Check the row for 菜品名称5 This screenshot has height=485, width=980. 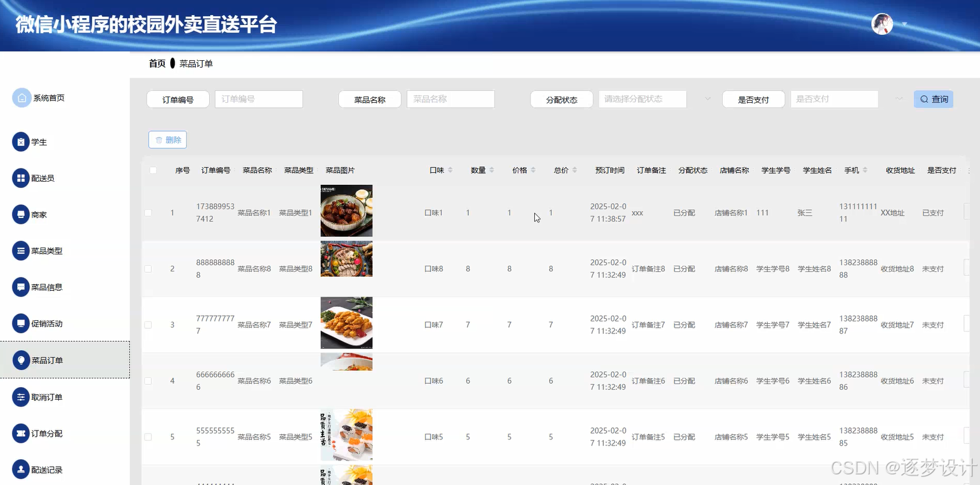tap(148, 437)
